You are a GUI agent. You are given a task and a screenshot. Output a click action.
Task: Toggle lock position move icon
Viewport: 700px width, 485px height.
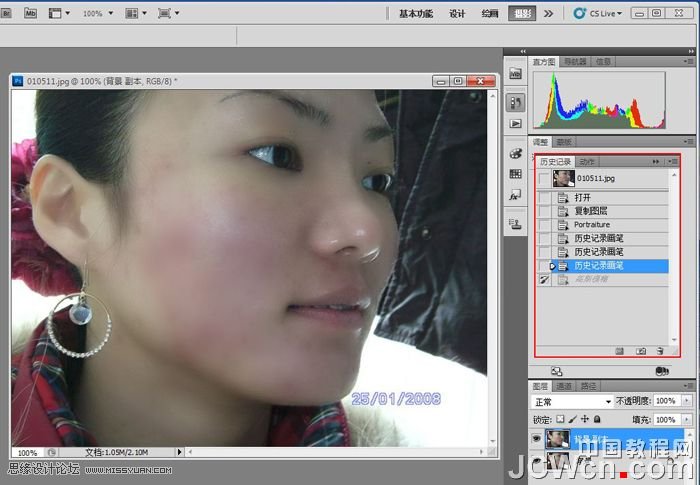point(585,419)
